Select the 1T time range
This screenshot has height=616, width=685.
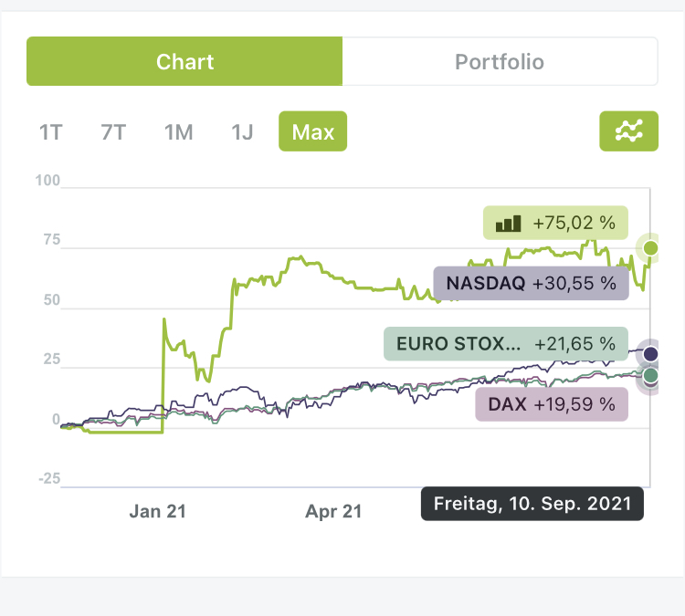(x=50, y=132)
